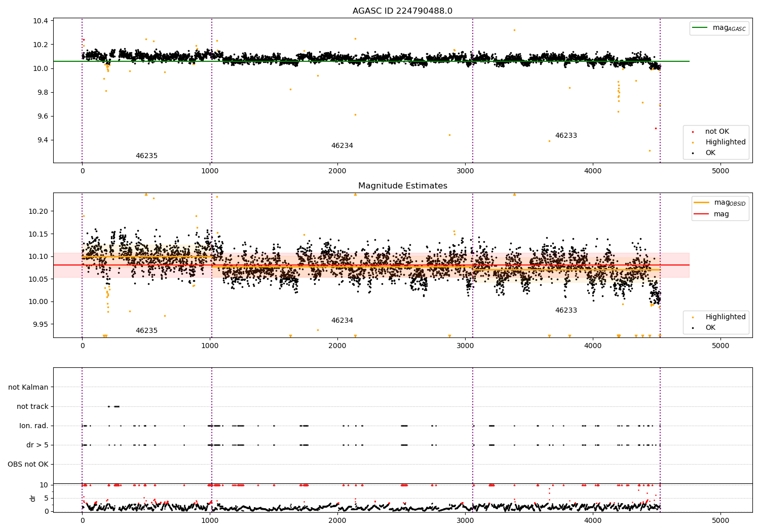Click the 'dr' y-axis label

(33, 498)
